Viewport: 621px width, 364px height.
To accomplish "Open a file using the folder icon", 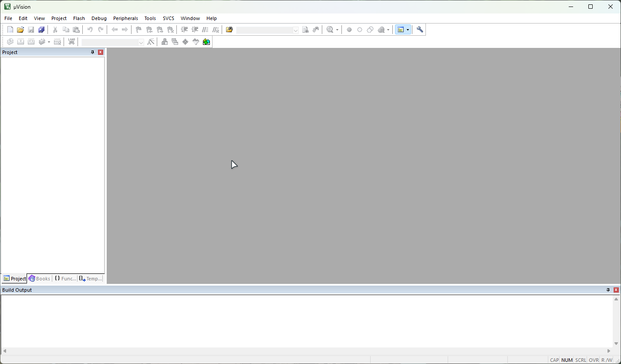I will point(20,30).
